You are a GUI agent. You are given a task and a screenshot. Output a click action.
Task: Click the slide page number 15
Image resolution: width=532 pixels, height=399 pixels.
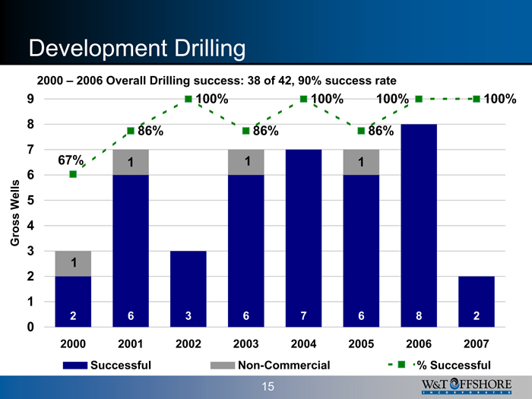(267, 387)
